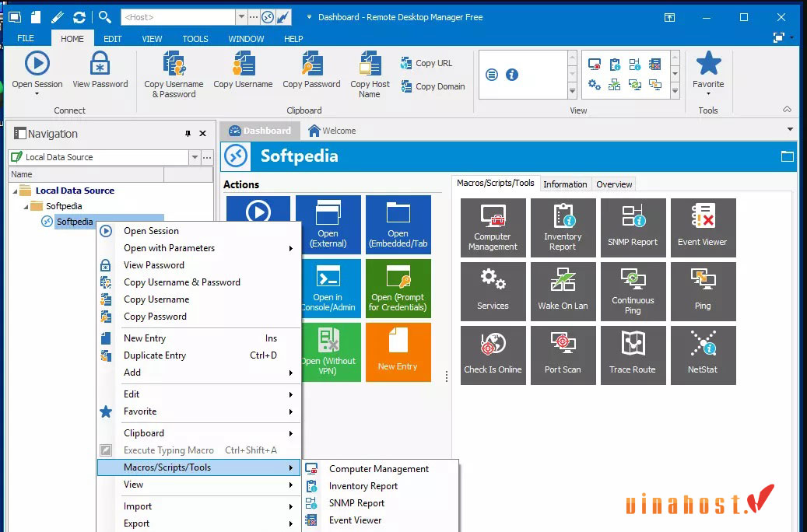This screenshot has height=532, width=807.
Task: Launch the Trace Route tile
Action: (x=633, y=355)
